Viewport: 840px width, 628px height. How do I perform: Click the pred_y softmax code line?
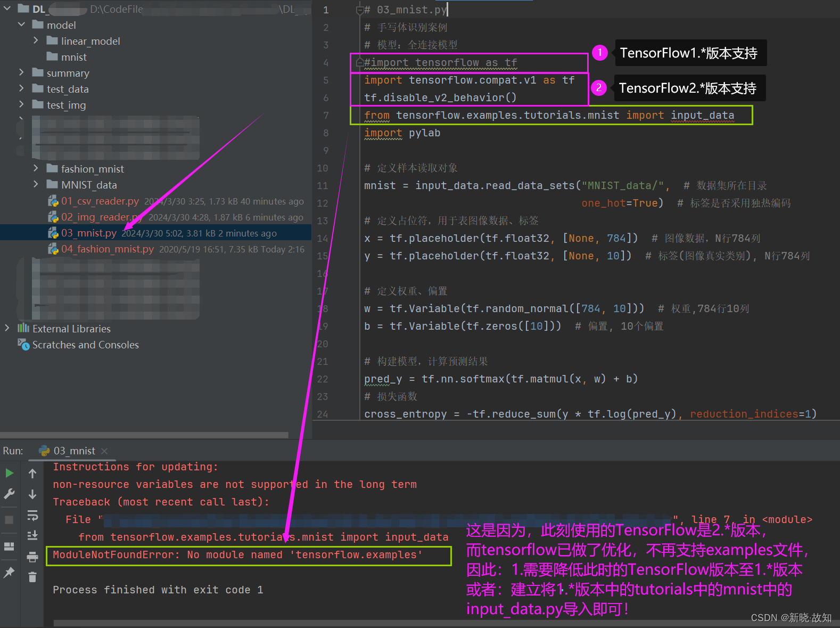[x=501, y=379]
